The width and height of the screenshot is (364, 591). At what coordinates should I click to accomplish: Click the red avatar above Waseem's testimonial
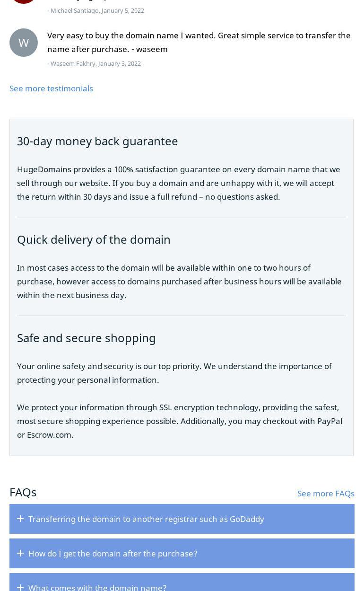[24, 1]
